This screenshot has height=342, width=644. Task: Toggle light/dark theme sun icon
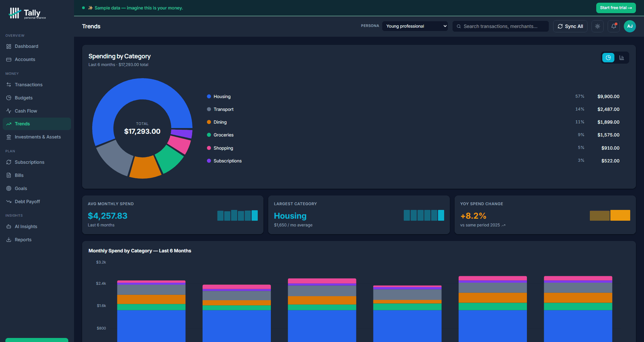pos(598,26)
